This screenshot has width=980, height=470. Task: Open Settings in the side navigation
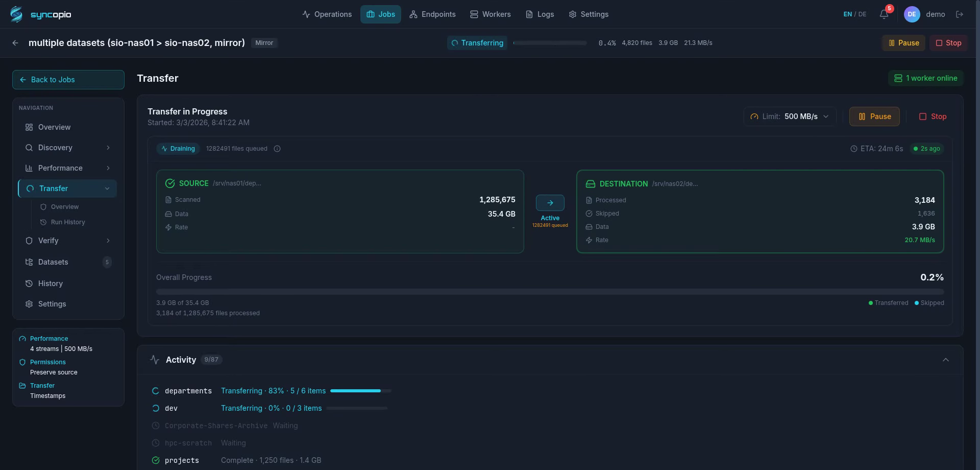tap(67, 304)
